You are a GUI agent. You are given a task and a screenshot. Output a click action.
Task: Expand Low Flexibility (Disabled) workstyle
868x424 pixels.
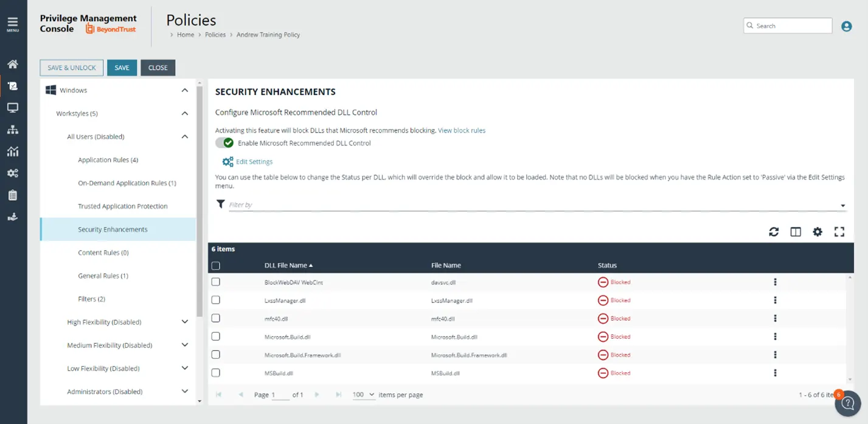click(x=185, y=368)
